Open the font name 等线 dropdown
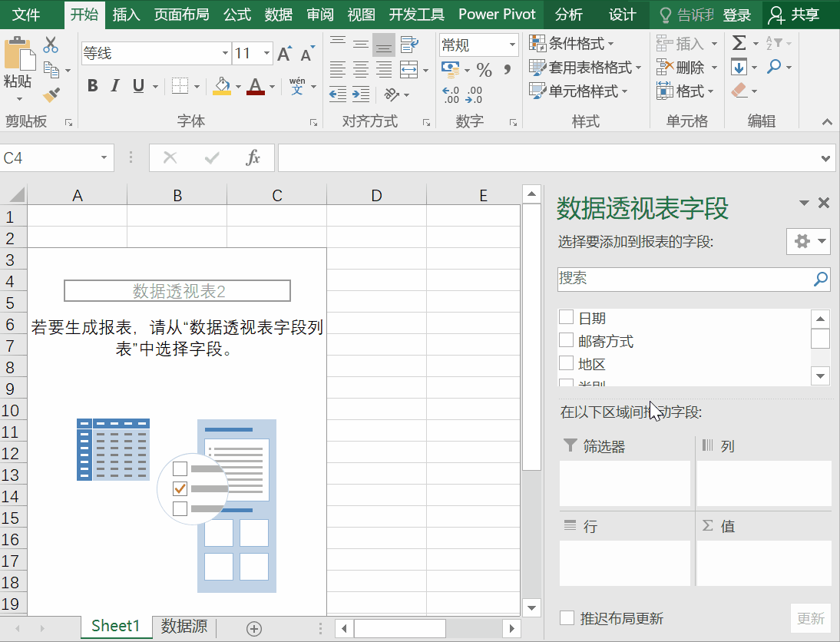The image size is (840, 642). (x=225, y=54)
